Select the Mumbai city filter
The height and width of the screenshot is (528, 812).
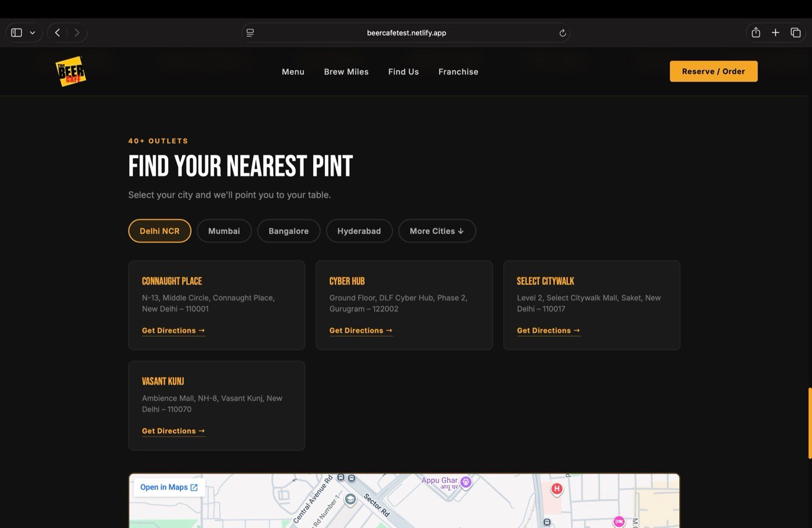[x=224, y=231]
